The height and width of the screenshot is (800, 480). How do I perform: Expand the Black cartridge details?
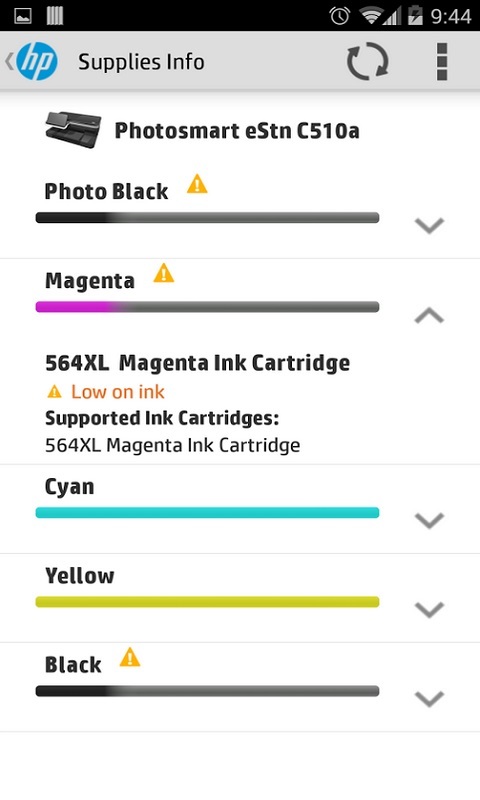[x=430, y=698]
